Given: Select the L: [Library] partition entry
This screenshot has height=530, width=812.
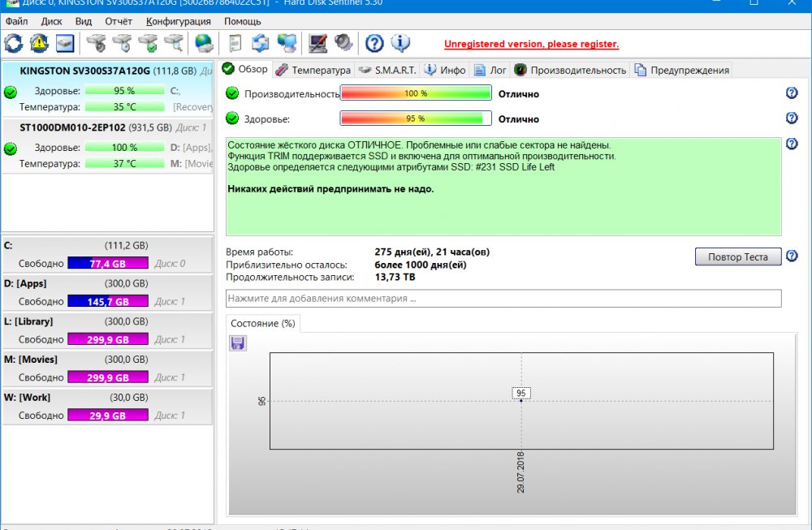Looking at the screenshot, I should [x=107, y=330].
